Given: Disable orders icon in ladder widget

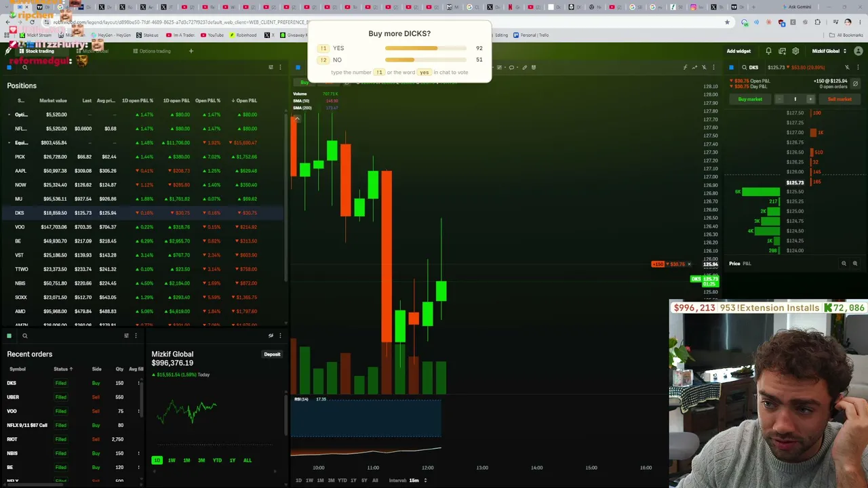Looking at the screenshot, I should 847,67.
